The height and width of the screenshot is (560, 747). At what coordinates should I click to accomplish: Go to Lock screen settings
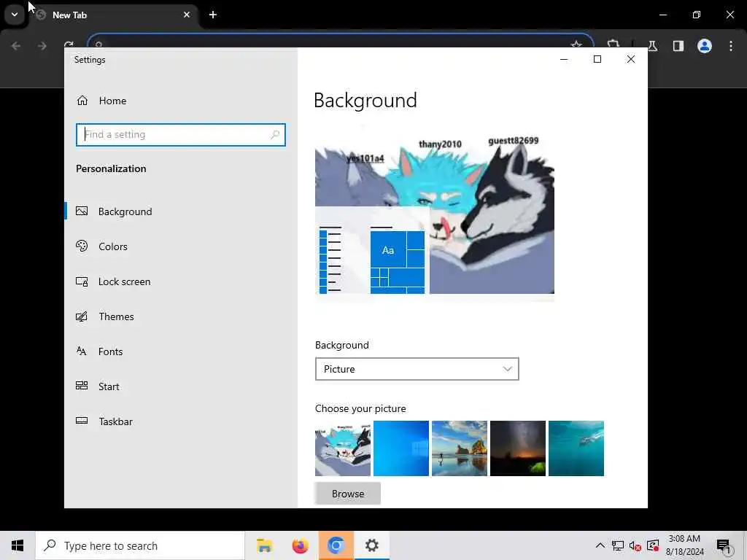coord(181,281)
